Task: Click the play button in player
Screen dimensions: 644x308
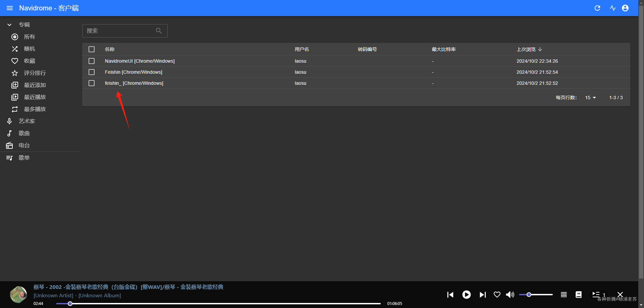Action: (x=467, y=295)
